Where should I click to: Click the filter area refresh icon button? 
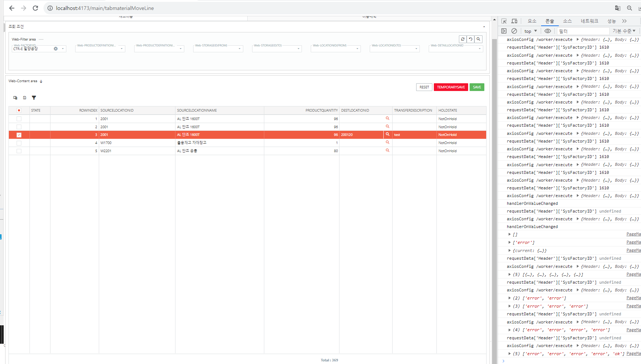click(463, 39)
